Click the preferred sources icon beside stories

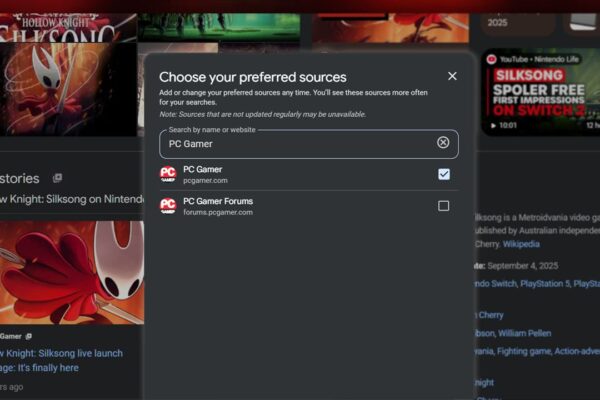[57, 178]
